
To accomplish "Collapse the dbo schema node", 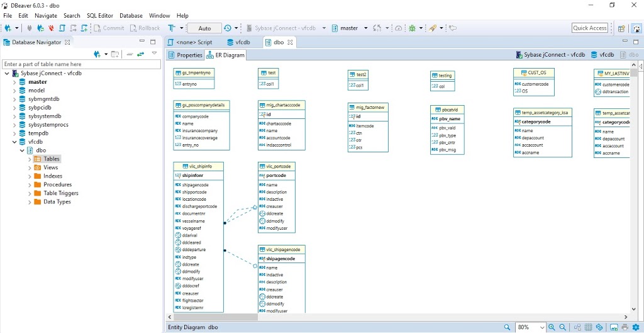I will tap(22, 150).
